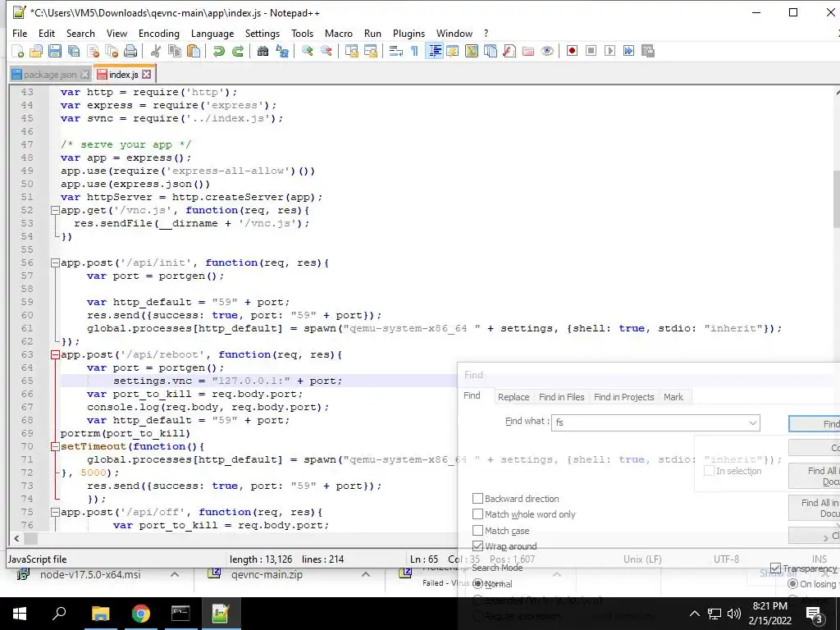
Task: Click the Zoom In toolbar icon
Action: click(x=308, y=52)
